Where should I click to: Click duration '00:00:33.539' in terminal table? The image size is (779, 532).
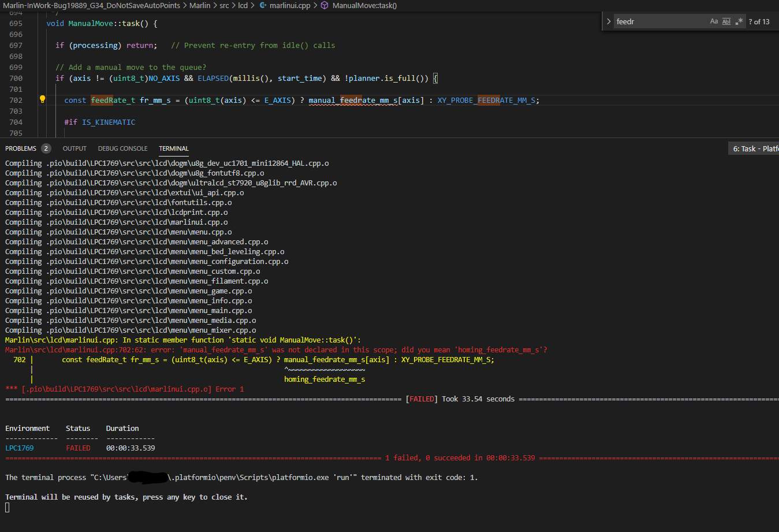click(131, 448)
